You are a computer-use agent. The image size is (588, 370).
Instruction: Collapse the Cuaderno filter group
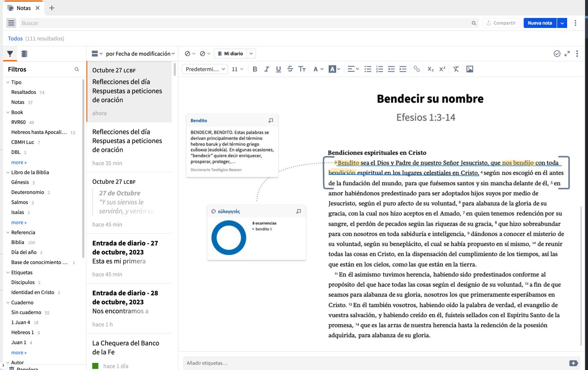(8, 302)
